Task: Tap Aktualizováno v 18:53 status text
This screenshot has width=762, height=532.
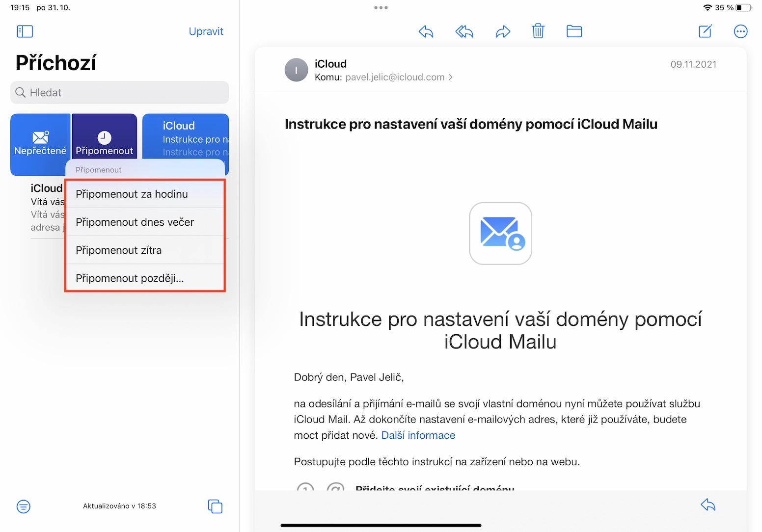Action: point(119,506)
